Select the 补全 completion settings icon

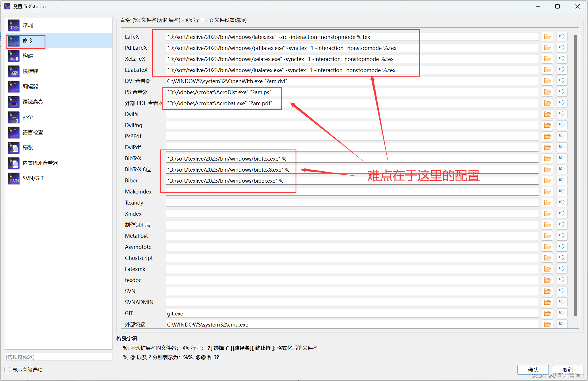pos(13,117)
